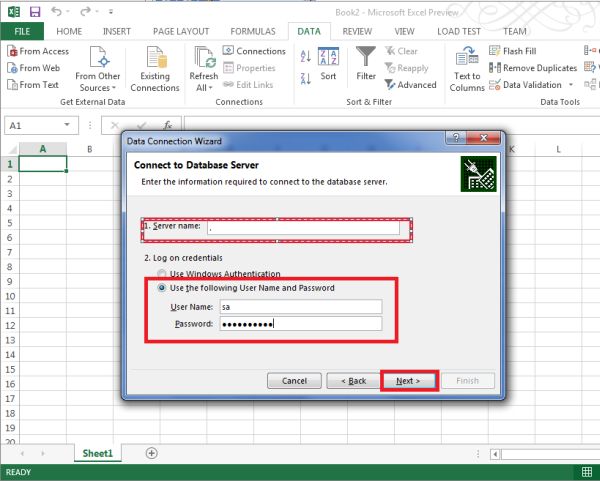600x481 pixels.
Task: Open the FILE tab
Action: 22,31
